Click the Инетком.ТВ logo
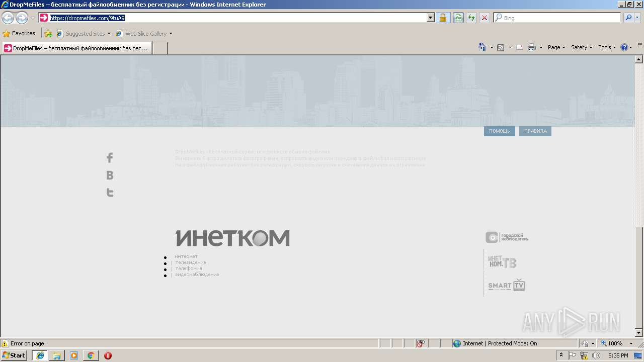 pyautogui.click(x=502, y=262)
